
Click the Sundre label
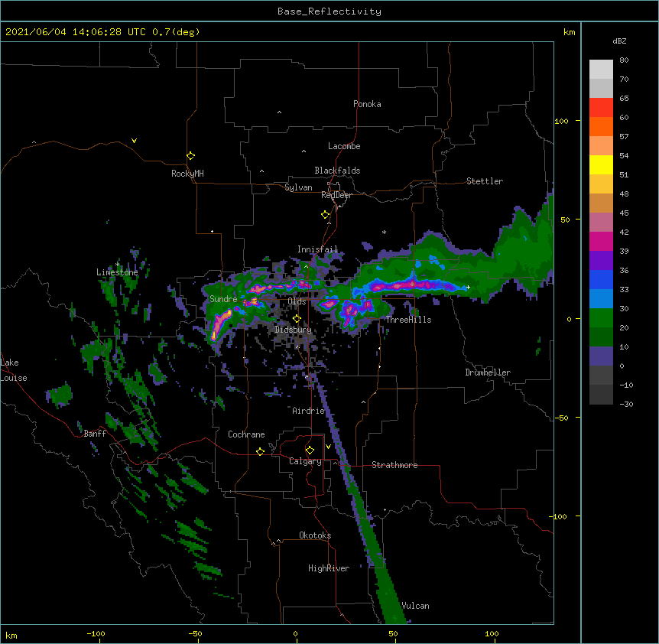223,299
